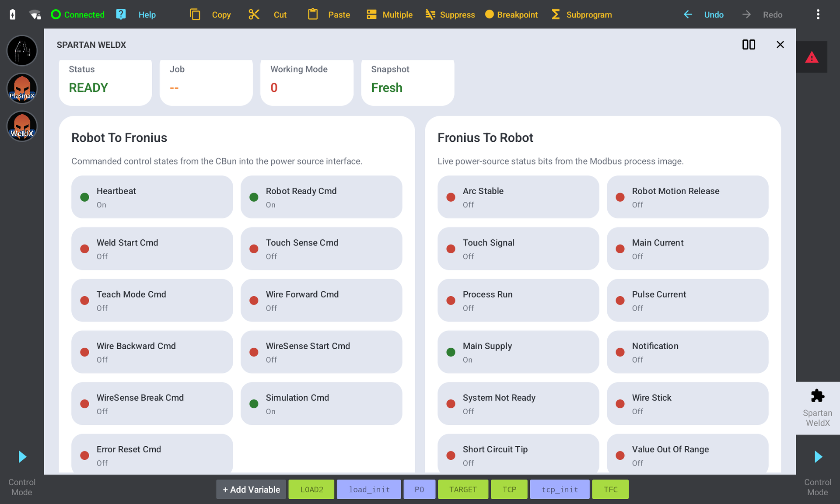Open the PlasmaX plugin icon
The height and width of the screenshot is (504, 840).
[x=22, y=88]
